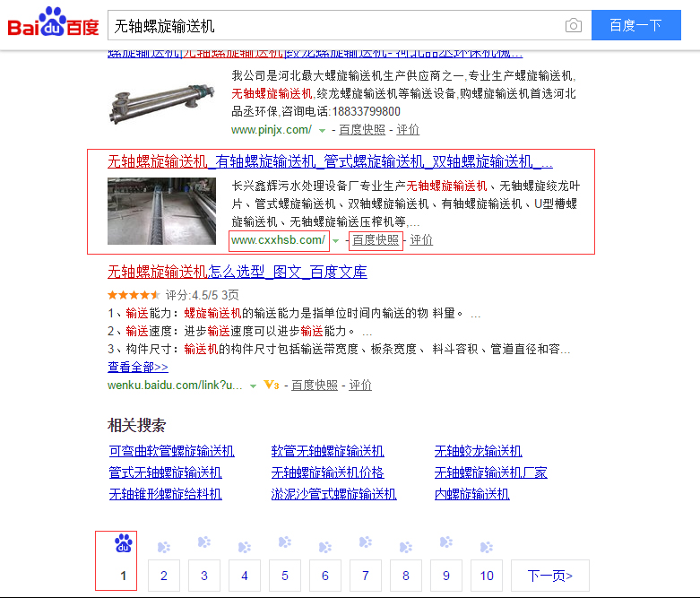
Task: Click the paw icon above page 5
Action: pyautogui.click(x=285, y=542)
